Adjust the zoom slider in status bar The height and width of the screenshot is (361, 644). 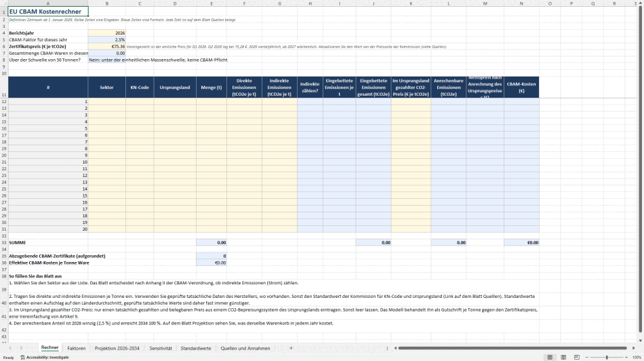click(x=607, y=358)
